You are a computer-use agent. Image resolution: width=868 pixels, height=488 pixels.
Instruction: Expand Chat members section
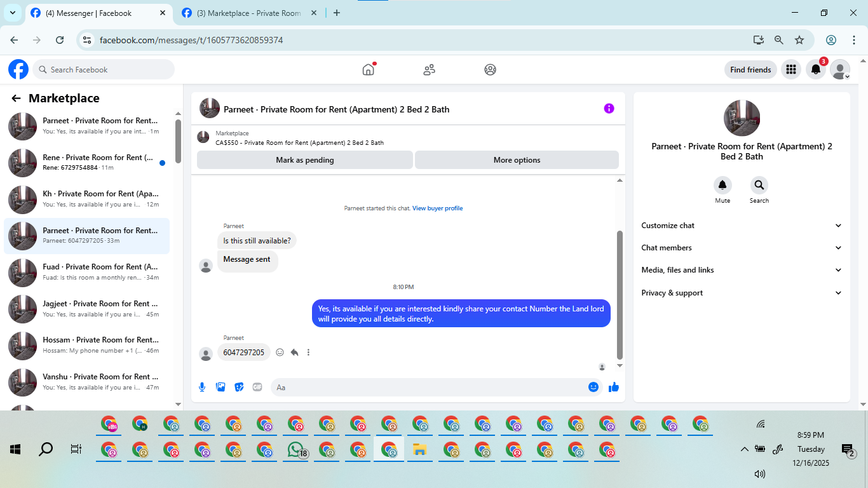point(742,248)
